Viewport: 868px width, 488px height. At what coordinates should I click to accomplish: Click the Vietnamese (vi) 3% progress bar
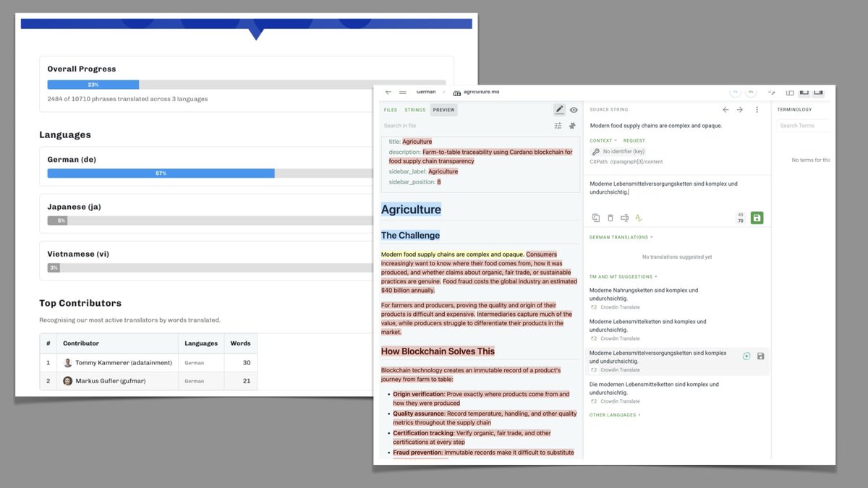[54, 267]
